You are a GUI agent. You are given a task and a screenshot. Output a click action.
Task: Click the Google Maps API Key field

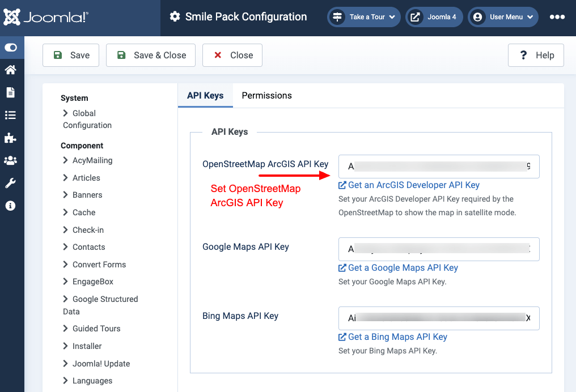pyautogui.click(x=439, y=249)
